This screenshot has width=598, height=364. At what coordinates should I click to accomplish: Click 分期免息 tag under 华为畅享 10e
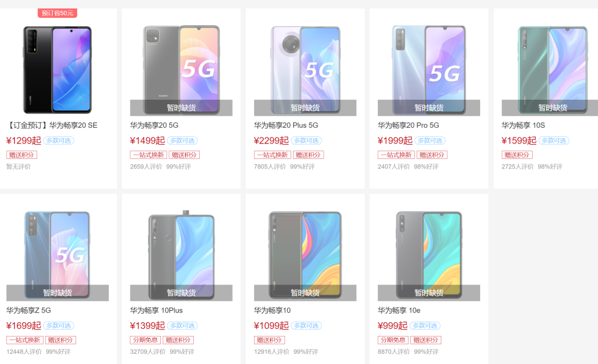pyautogui.click(x=393, y=340)
